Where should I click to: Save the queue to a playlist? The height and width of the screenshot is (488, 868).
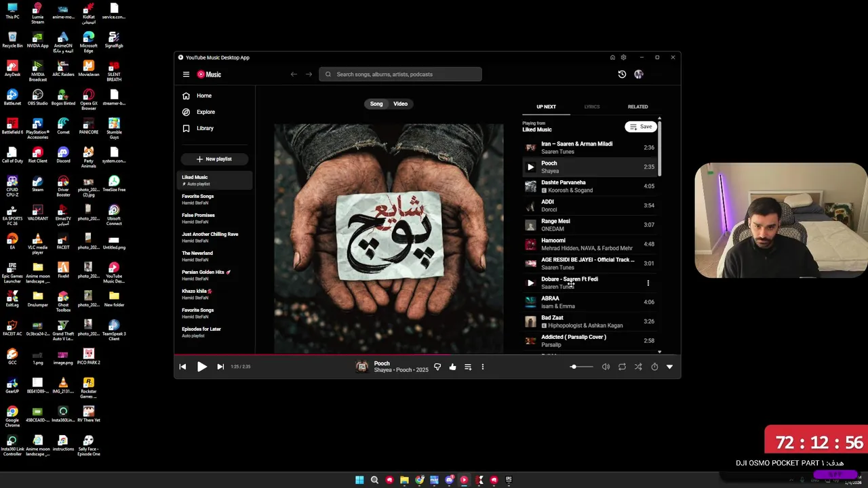click(640, 127)
